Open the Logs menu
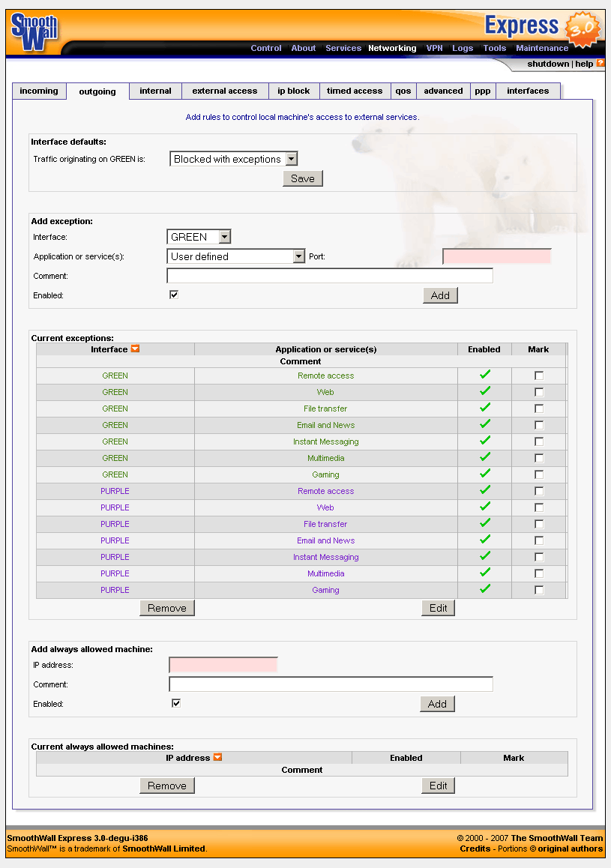This screenshot has height=868, width=611. pyautogui.click(x=463, y=48)
